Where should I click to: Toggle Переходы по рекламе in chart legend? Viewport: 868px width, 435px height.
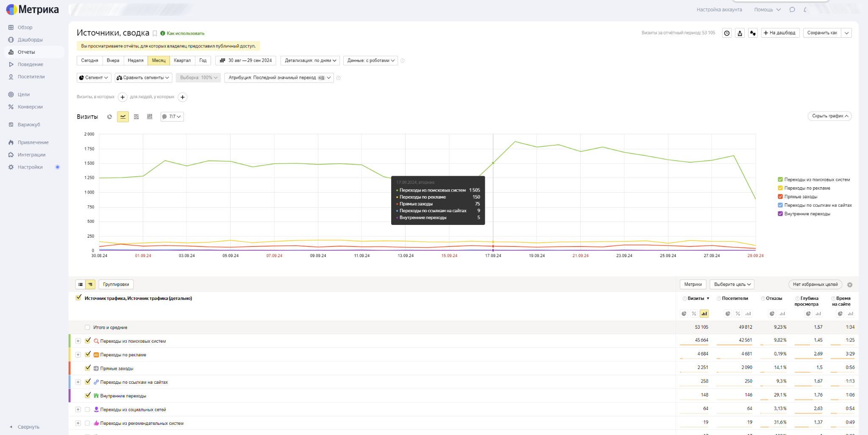pyautogui.click(x=780, y=188)
